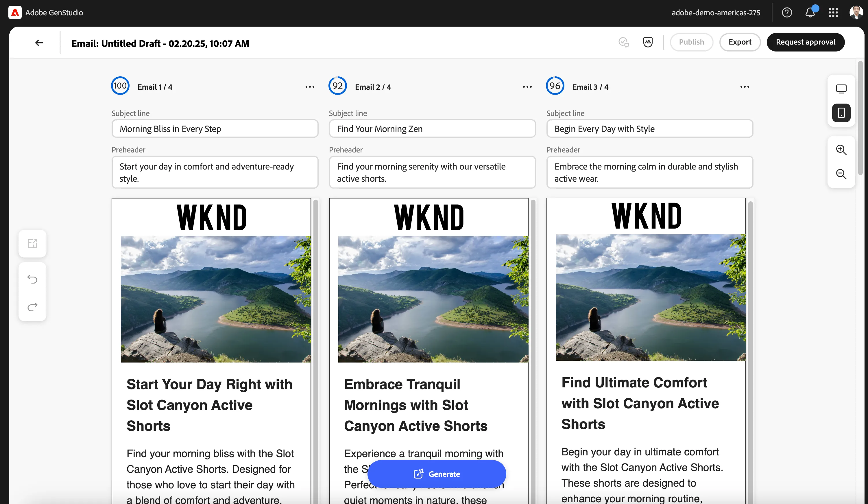Click the 'adobe-demo-americas-275' organization name

point(716,13)
